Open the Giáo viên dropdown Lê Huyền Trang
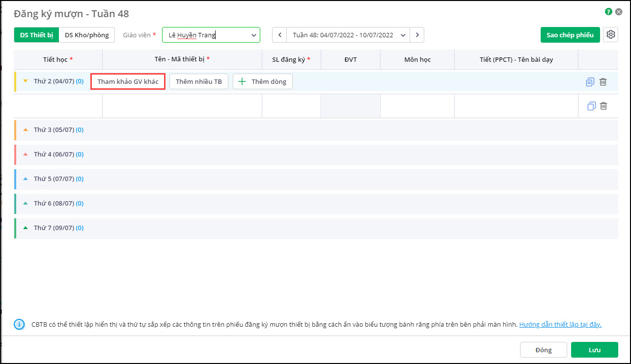631x364 pixels. (x=211, y=35)
